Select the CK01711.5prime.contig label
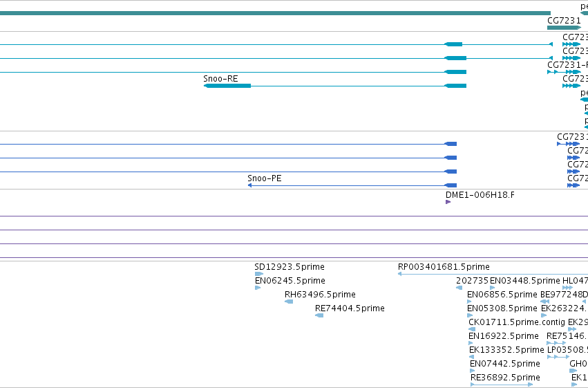The width and height of the screenshot is (588, 388). (x=517, y=322)
